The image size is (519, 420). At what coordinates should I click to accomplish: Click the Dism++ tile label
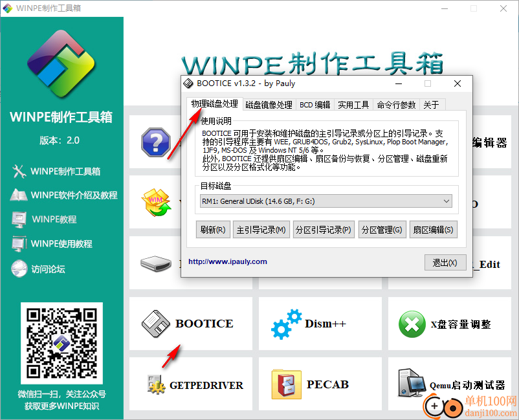click(326, 324)
